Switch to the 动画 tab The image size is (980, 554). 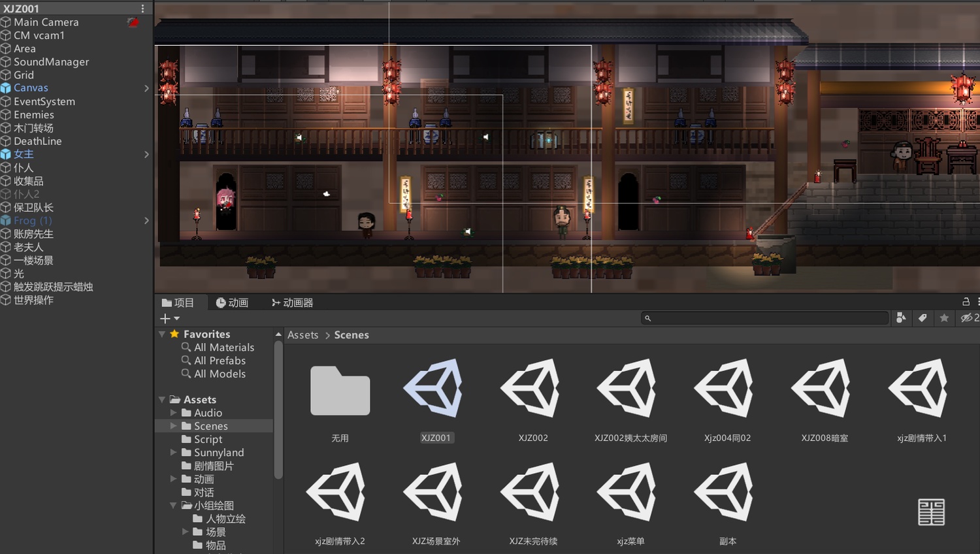tap(232, 302)
